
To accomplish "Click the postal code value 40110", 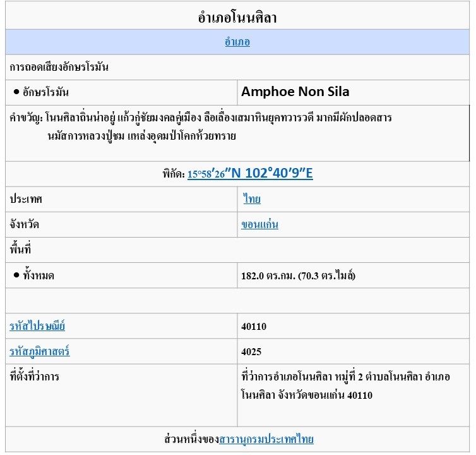I will [x=254, y=327].
